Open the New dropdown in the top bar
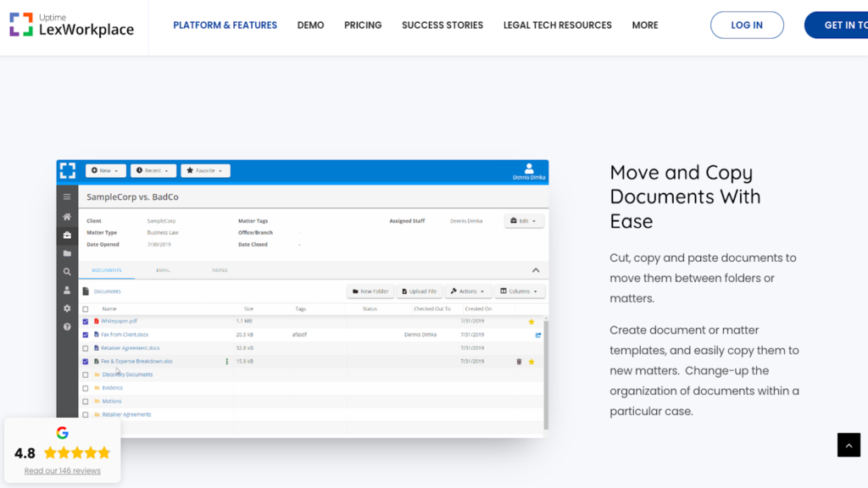Viewport: 868px width, 488px height. [x=103, y=169]
